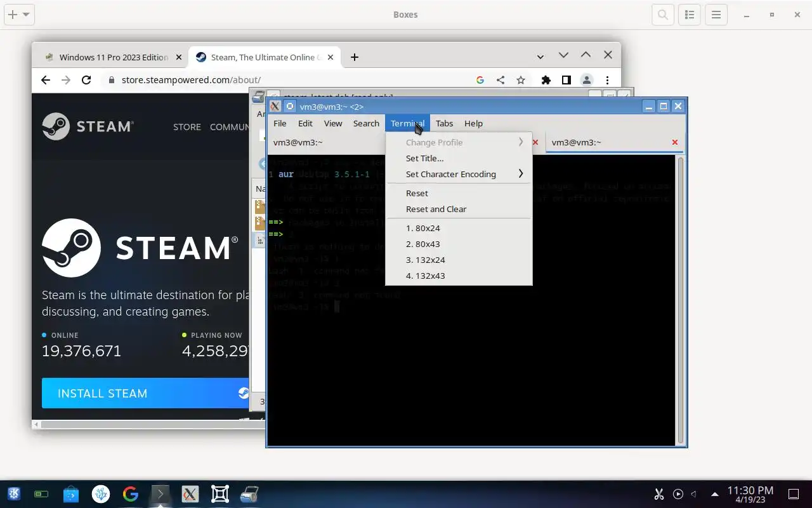Viewport: 812px width, 508px height.
Task: Choose Set Title... from Terminal menu
Action: (x=459, y=158)
